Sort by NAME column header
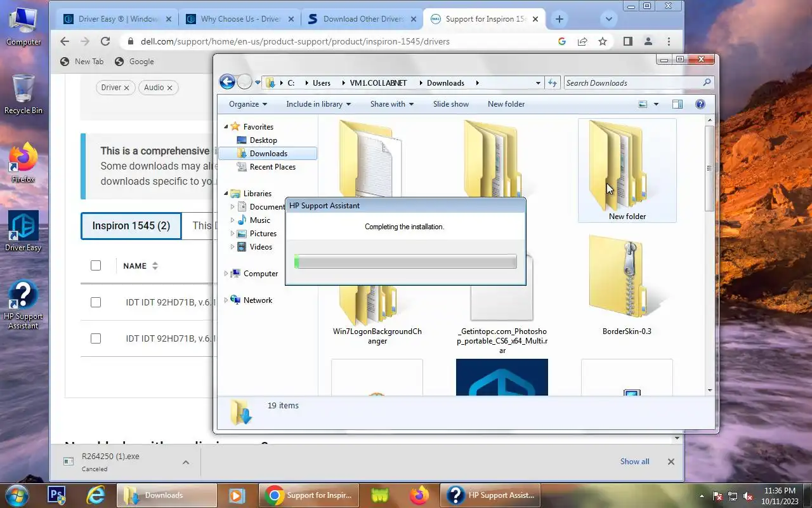The height and width of the screenshot is (508, 812). (x=140, y=265)
